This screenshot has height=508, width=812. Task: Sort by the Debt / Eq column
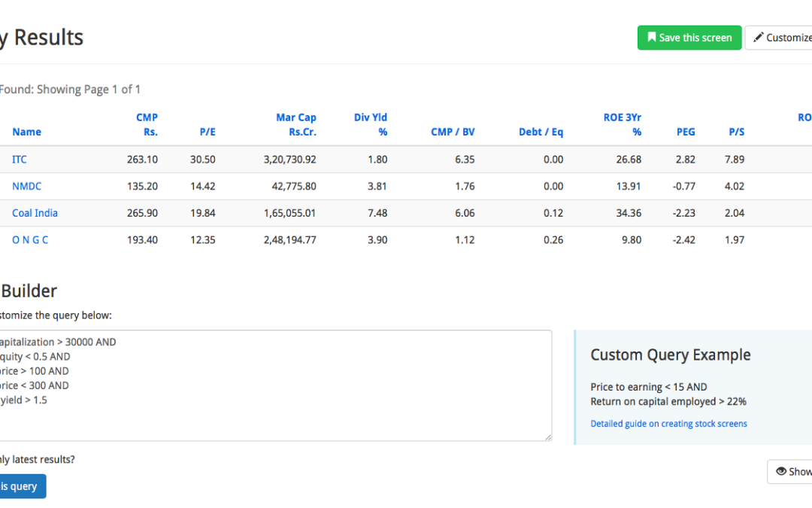tap(541, 132)
